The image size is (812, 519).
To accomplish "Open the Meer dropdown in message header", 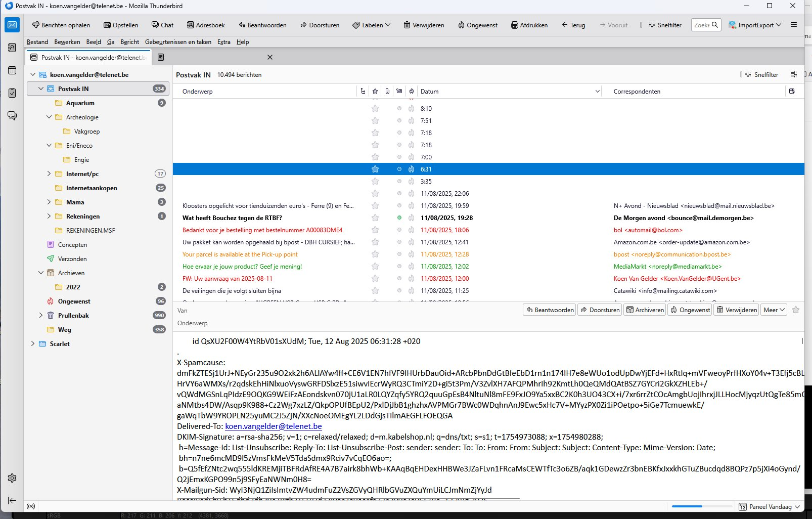I will point(774,310).
